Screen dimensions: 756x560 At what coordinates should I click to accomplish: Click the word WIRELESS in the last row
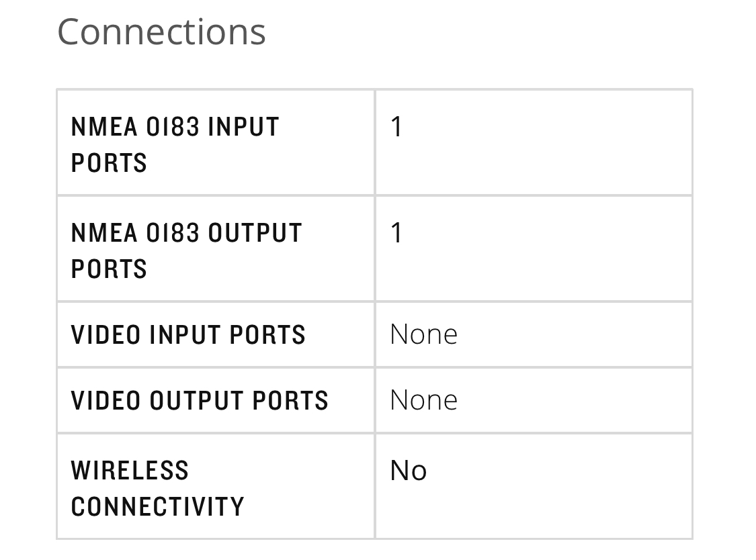(130, 471)
